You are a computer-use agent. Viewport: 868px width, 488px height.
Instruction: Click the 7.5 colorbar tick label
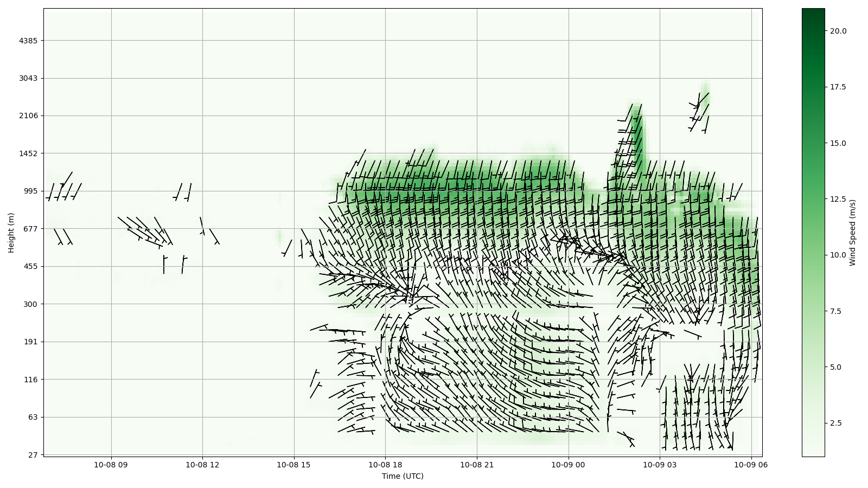(x=835, y=311)
